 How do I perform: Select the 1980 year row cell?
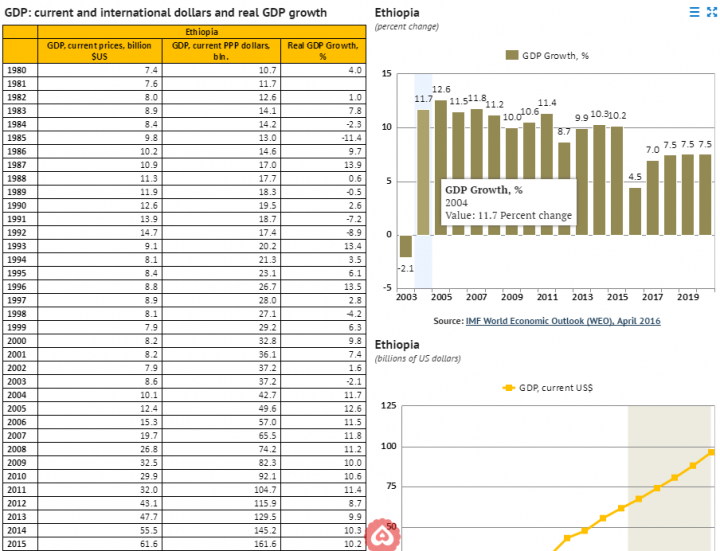pos(20,70)
